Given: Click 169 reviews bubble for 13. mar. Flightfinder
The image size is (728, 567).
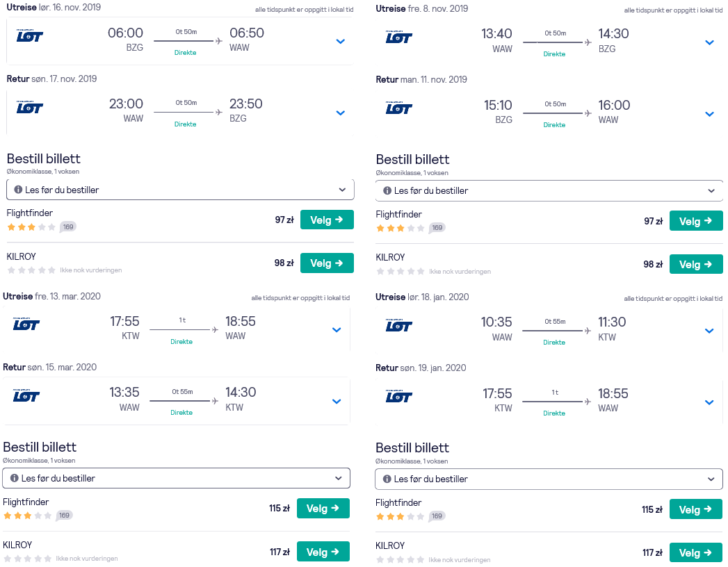Looking at the screenshot, I should 64,515.
